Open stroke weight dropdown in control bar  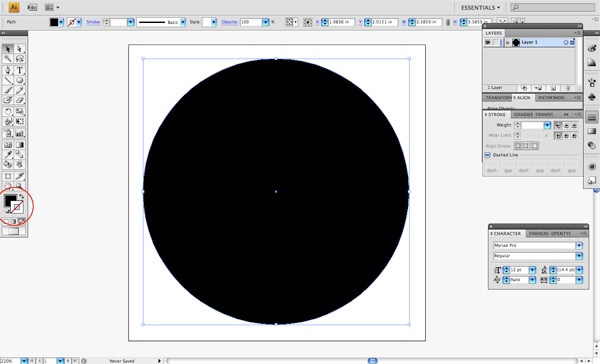130,22
